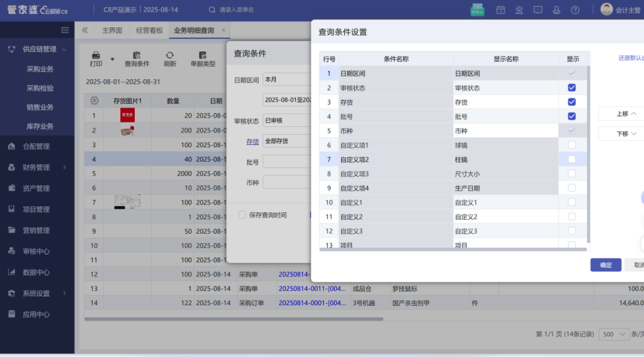The width and height of the screenshot is (644, 357).
Task: Open the alarm bell notification icon
Action: [519, 10]
